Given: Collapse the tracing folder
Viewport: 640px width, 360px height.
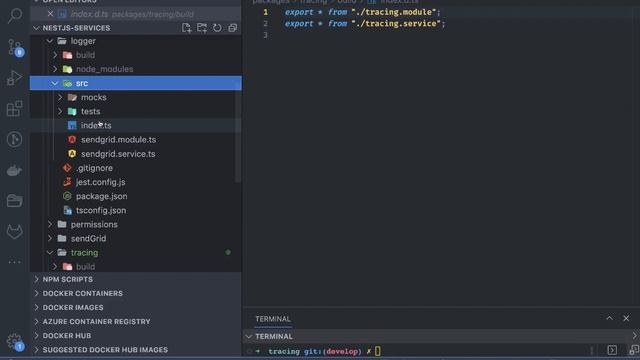Looking at the screenshot, I should (50, 253).
